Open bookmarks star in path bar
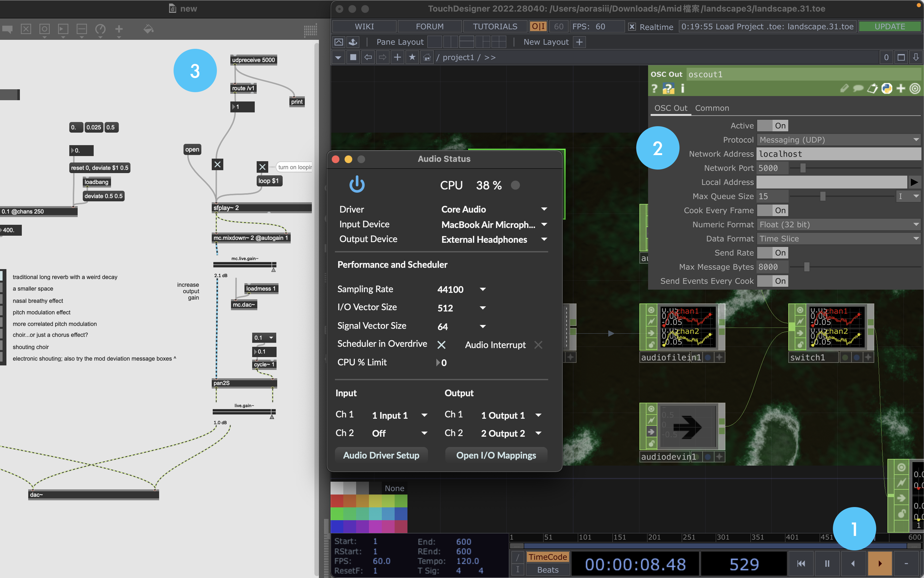Image resolution: width=924 pixels, height=578 pixels. [x=412, y=57]
